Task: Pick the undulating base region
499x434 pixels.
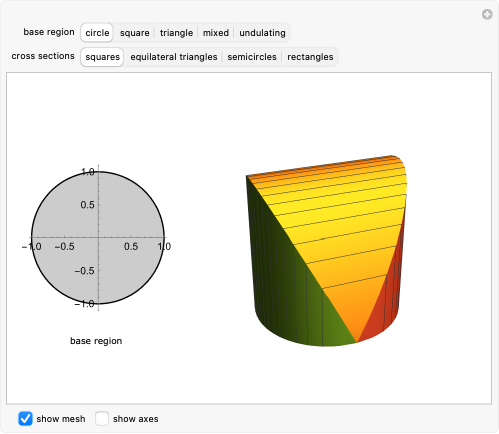Action: pyautogui.click(x=262, y=33)
